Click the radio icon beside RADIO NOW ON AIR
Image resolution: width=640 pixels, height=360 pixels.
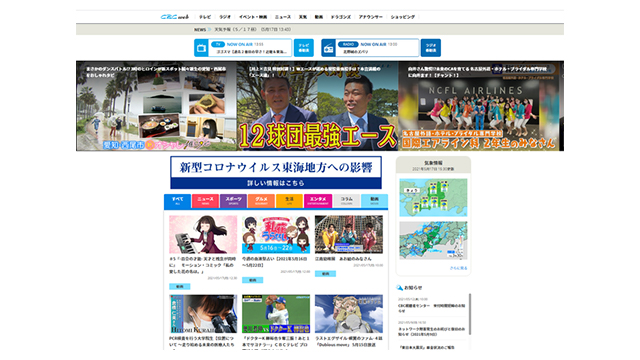329,48
